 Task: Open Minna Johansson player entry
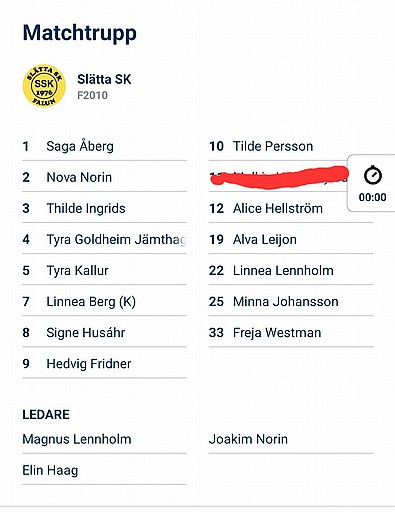point(291,302)
